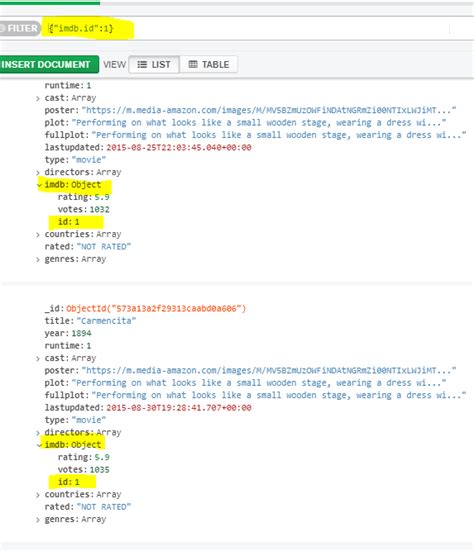Click the FILTER label button
Screen dimensions: 474x551
(20, 28)
